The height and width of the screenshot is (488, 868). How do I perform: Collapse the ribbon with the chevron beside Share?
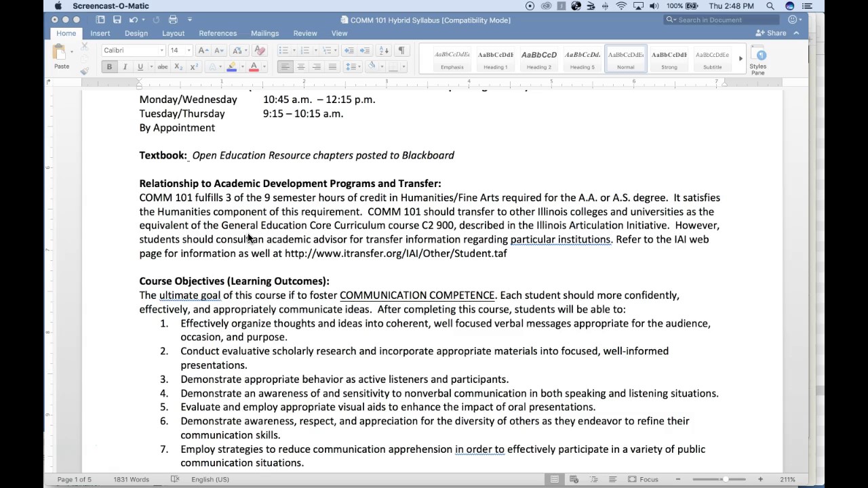tap(796, 33)
